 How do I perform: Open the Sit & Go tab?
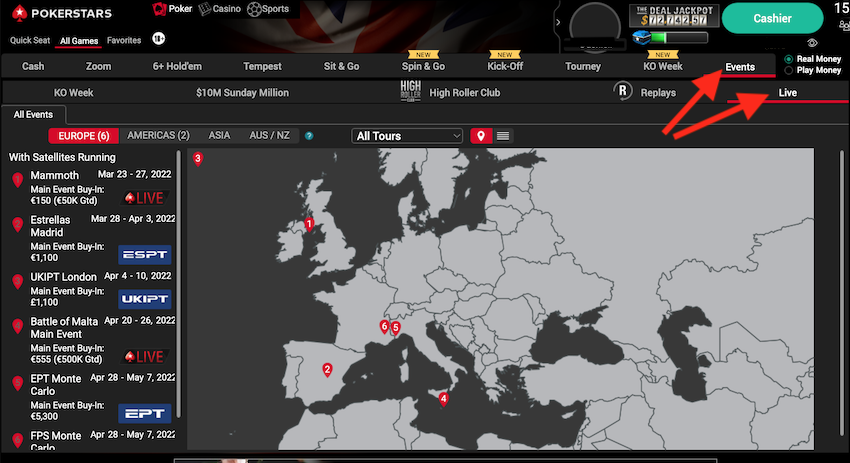click(342, 66)
